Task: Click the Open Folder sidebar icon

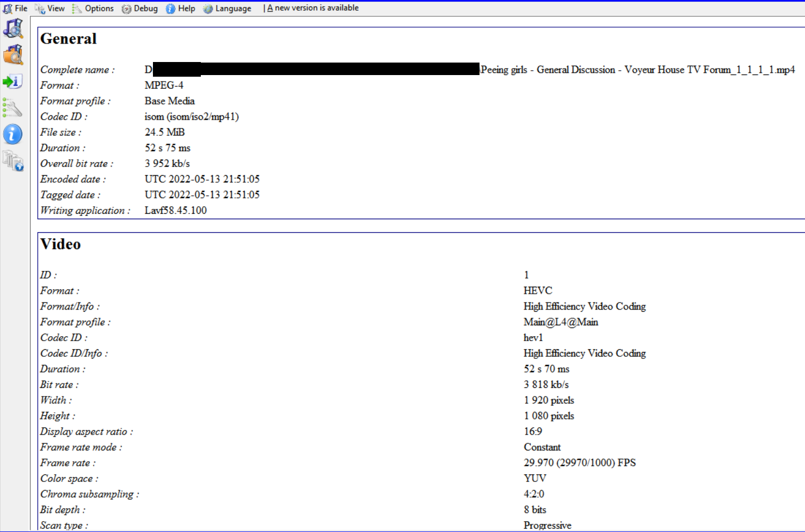Action: coord(13,55)
